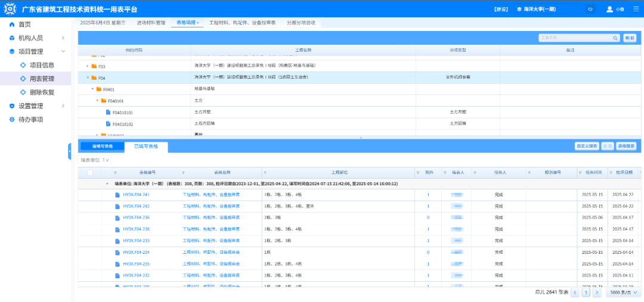The image size is (644, 302).
Task: Click the diamond icon beside 删除恢复
Action: tap(23, 92)
